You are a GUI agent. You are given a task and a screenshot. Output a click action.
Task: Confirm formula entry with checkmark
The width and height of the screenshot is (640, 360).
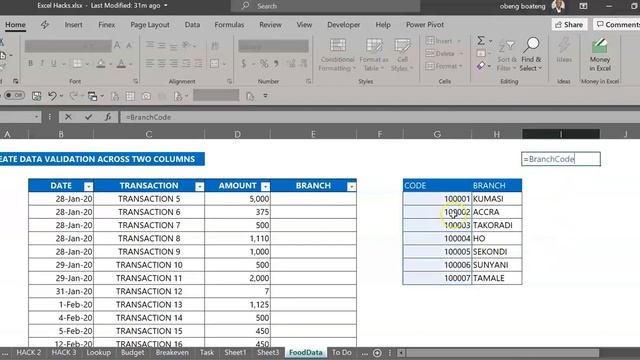88,117
